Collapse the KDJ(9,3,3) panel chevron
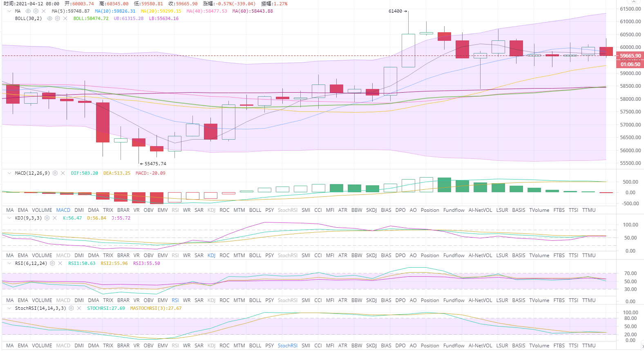The width and height of the screenshot is (644, 351). coord(9,218)
